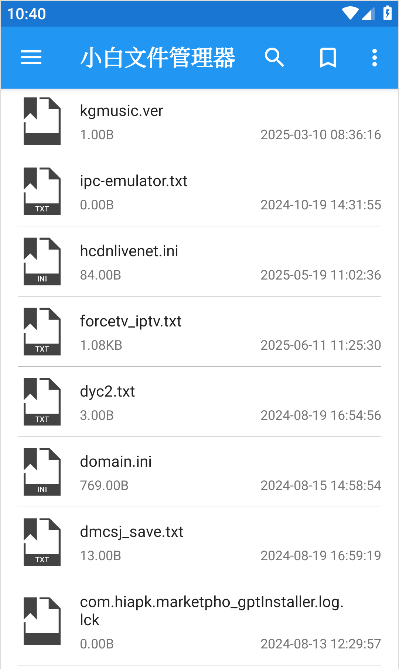The width and height of the screenshot is (399, 669).
Task: Click the INI icon for domain.ini
Action: (42, 472)
